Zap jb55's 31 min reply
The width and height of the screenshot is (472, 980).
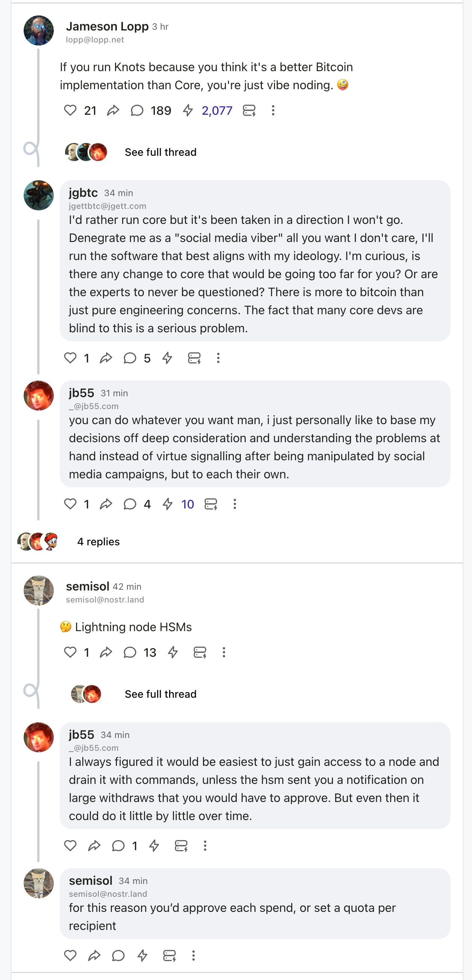point(168,504)
